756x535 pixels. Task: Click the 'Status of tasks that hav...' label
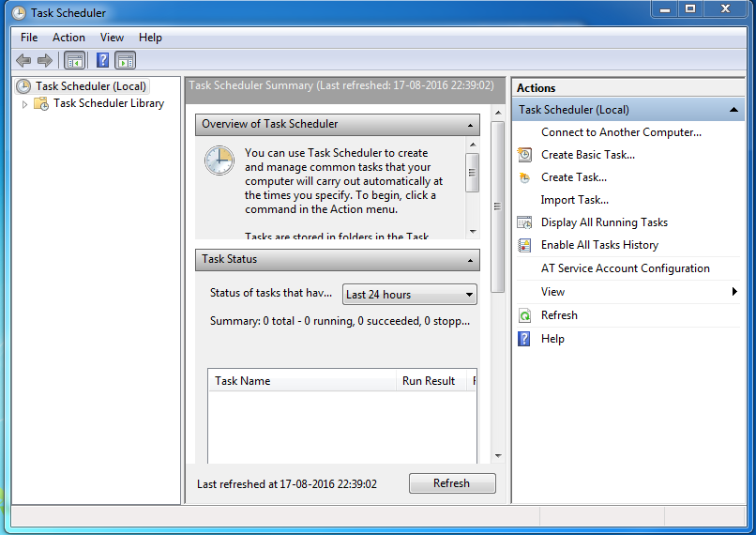tap(271, 293)
